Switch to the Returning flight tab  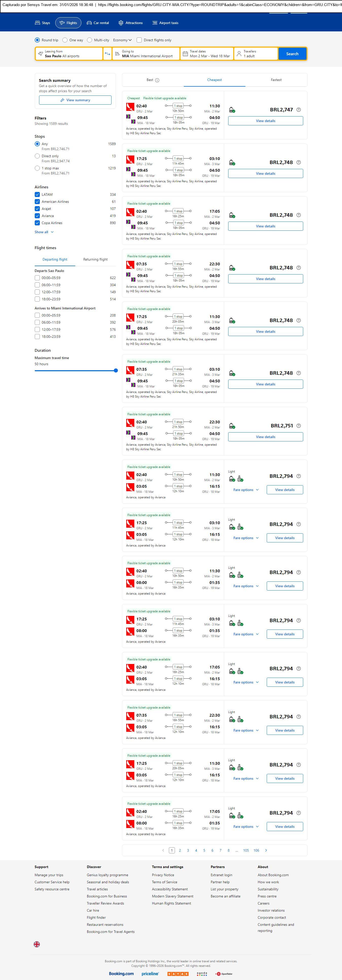pos(95,260)
